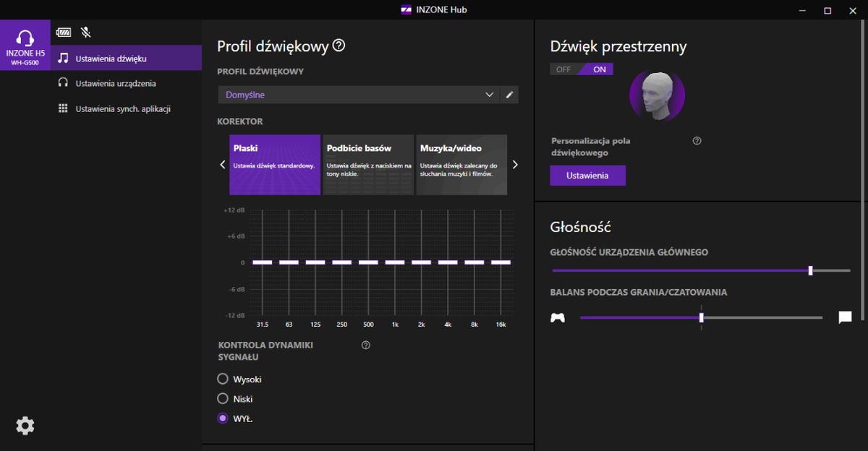Click the 2k equalizer band slider
Screen dimensions: 868x451
tap(422, 262)
